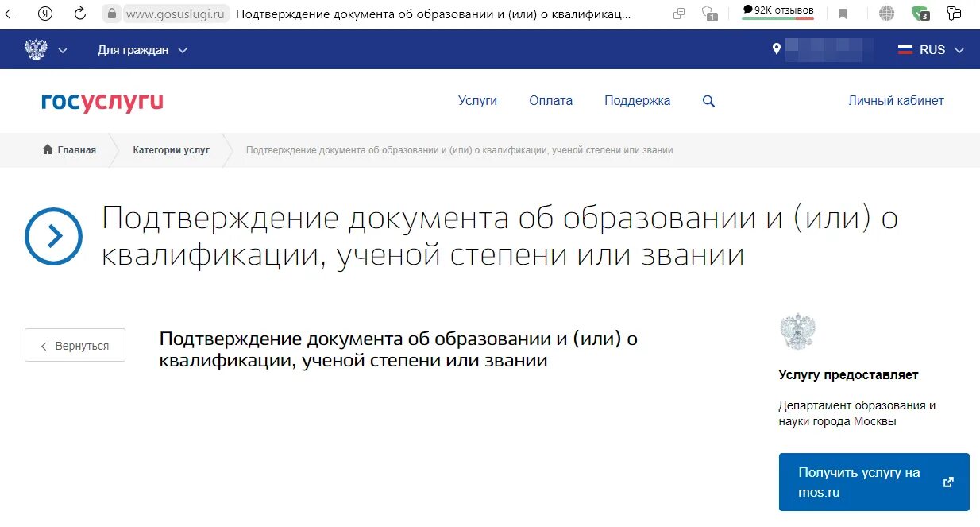Click the large page heading text
This screenshot has height=527, width=980.
pyautogui.click(x=500, y=236)
